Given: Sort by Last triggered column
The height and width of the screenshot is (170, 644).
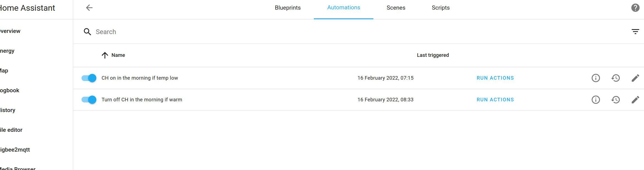Looking at the screenshot, I should pyautogui.click(x=433, y=55).
